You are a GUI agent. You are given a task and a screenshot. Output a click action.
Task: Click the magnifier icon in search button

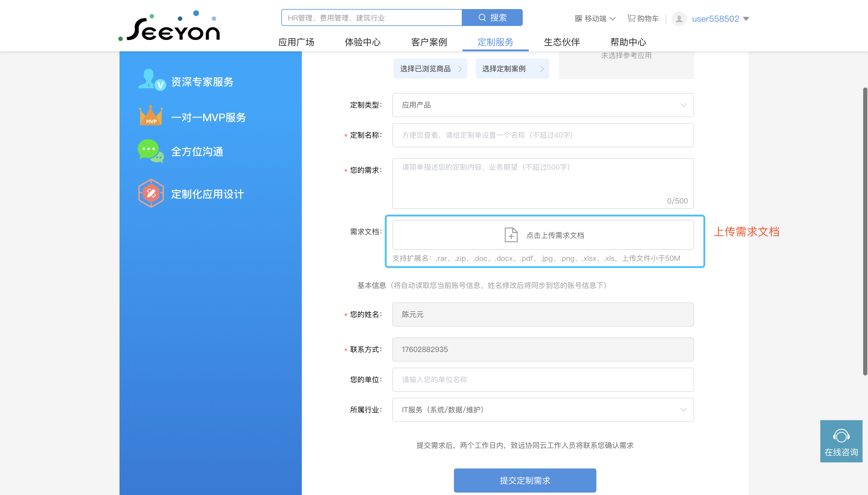click(x=482, y=18)
